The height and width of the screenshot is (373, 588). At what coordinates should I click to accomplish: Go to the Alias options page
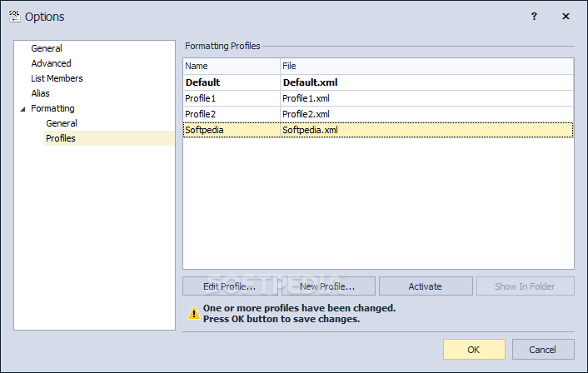point(41,93)
